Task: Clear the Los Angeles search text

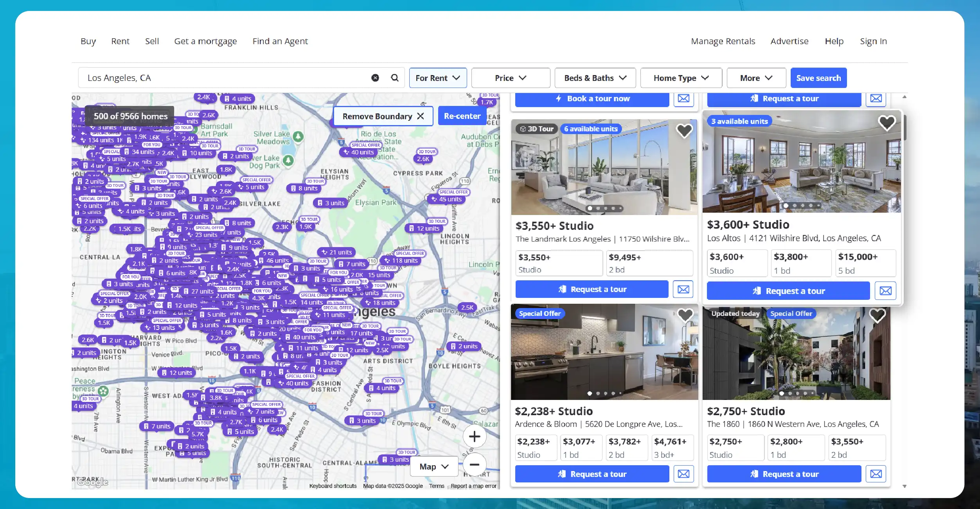Action: click(x=375, y=78)
